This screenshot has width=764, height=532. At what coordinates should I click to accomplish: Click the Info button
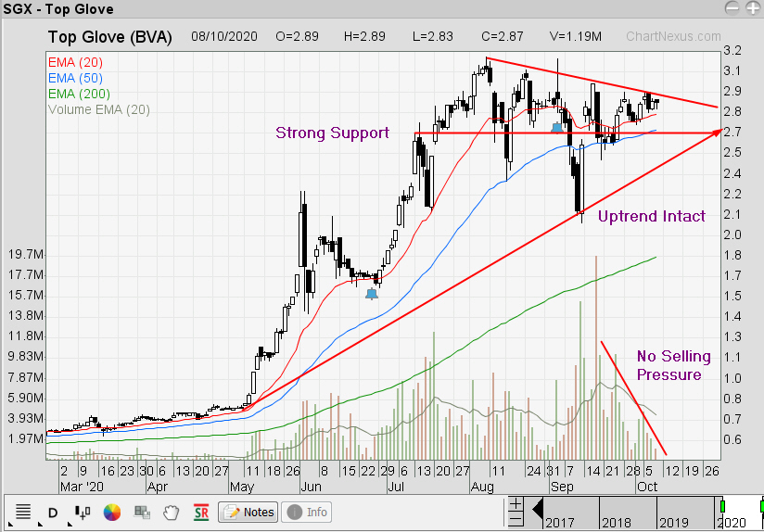(307, 512)
